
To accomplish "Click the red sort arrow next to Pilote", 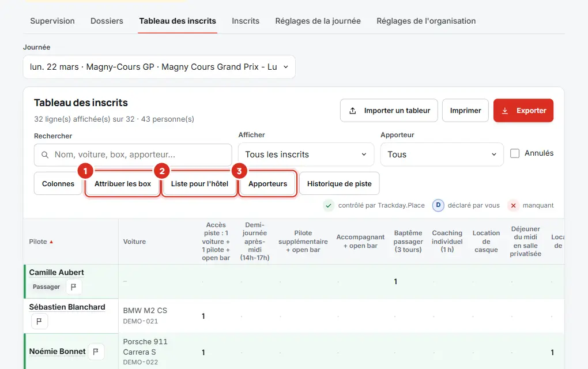I will coord(51,242).
